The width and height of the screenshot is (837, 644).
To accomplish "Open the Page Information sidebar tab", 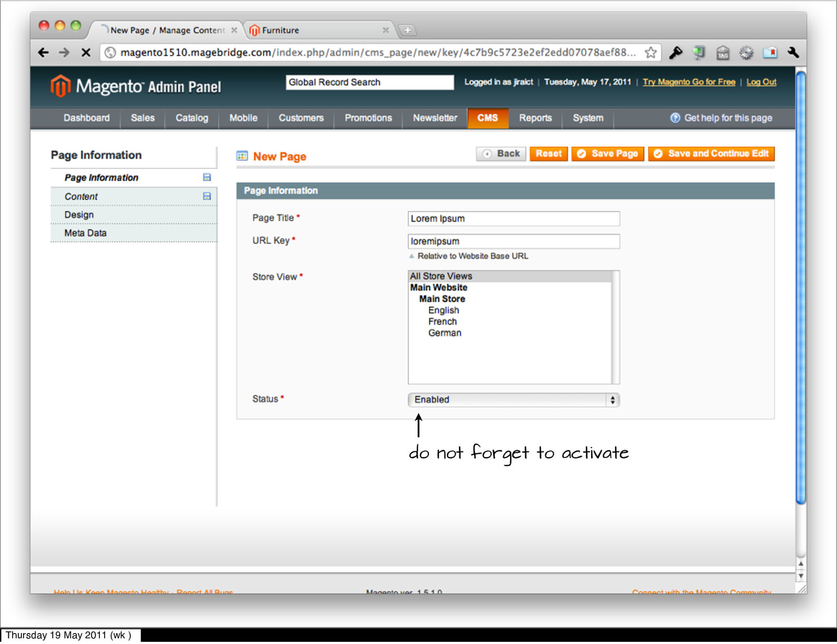I will point(133,178).
